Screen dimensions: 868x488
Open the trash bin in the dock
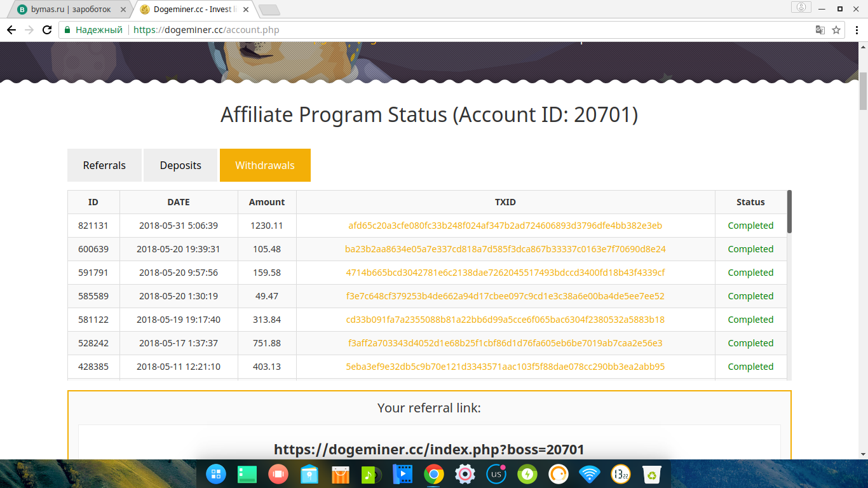(652, 473)
